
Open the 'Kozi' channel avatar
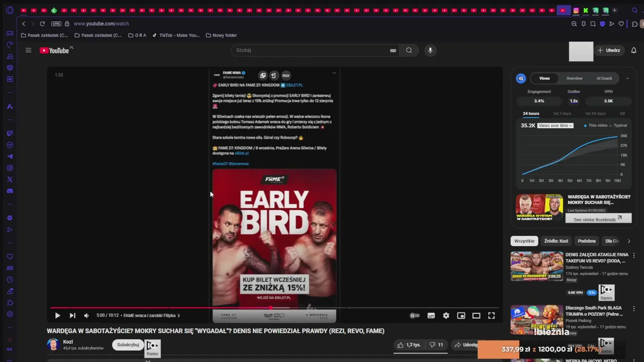click(53, 345)
